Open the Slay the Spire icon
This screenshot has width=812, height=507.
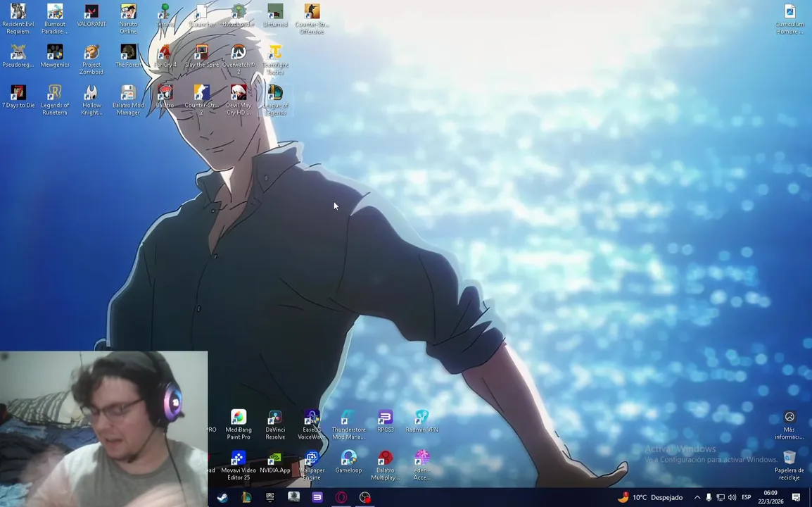(x=202, y=56)
